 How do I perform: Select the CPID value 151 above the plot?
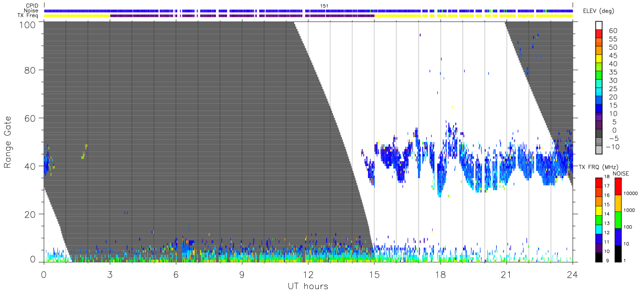click(324, 6)
